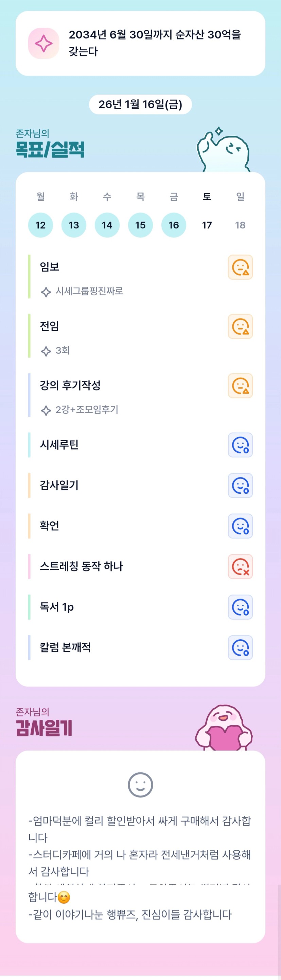Select Monday the 12th in calendar
This screenshot has height=980, width=281.
(x=40, y=225)
